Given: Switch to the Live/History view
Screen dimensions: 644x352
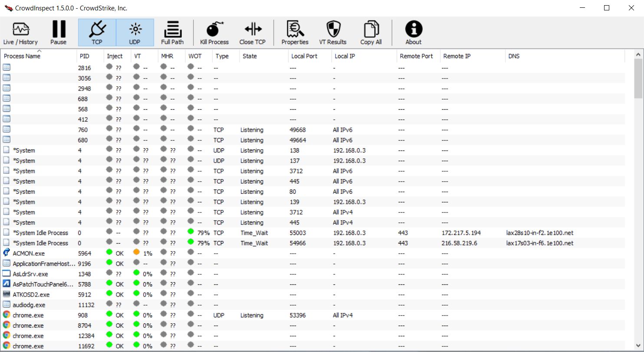Looking at the screenshot, I should tap(20, 32).
